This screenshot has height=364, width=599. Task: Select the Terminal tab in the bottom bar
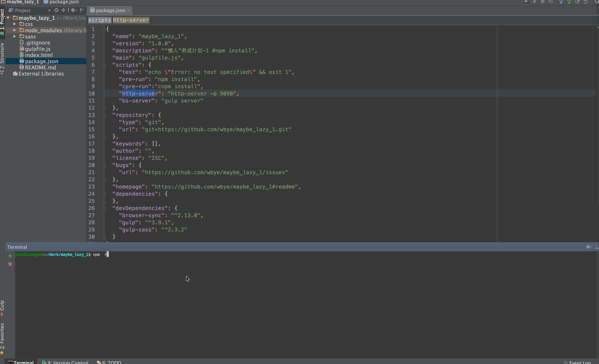21,362
